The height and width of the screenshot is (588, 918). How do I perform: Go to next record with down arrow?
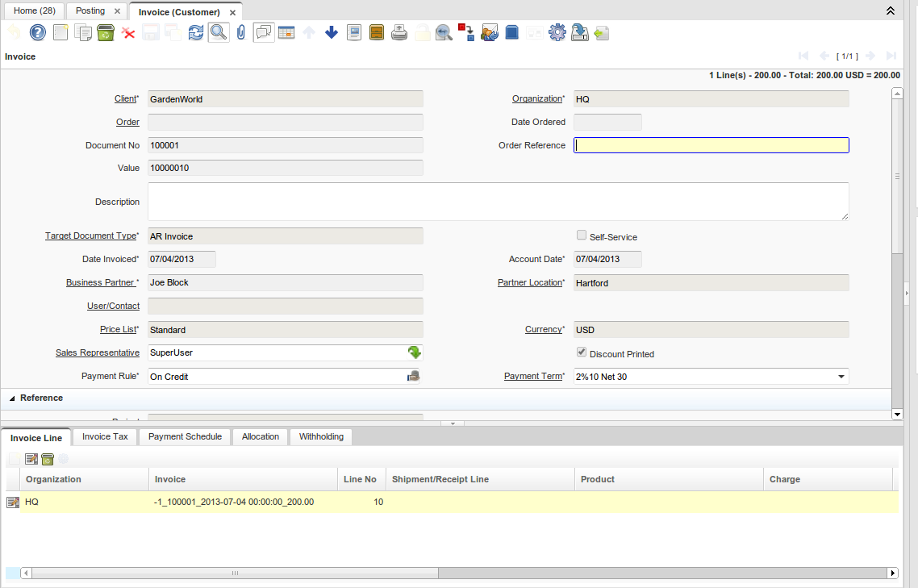click(x=331, y=32)
